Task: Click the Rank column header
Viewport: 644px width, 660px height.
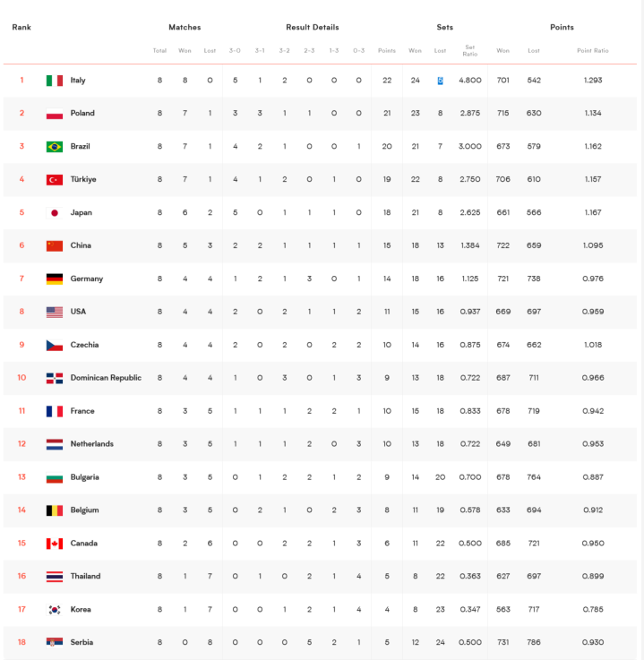Action: click(21, 27)
